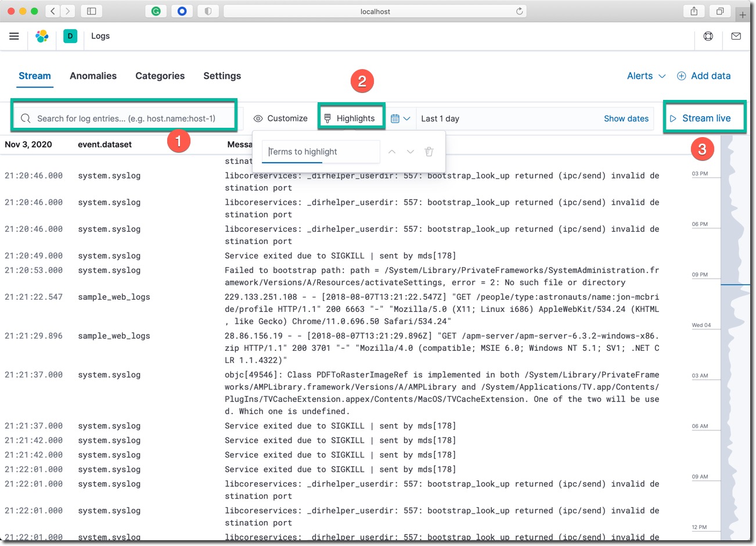756x546 pixels.
Task: Switch to the Settings tab
Action: [222, 76]
